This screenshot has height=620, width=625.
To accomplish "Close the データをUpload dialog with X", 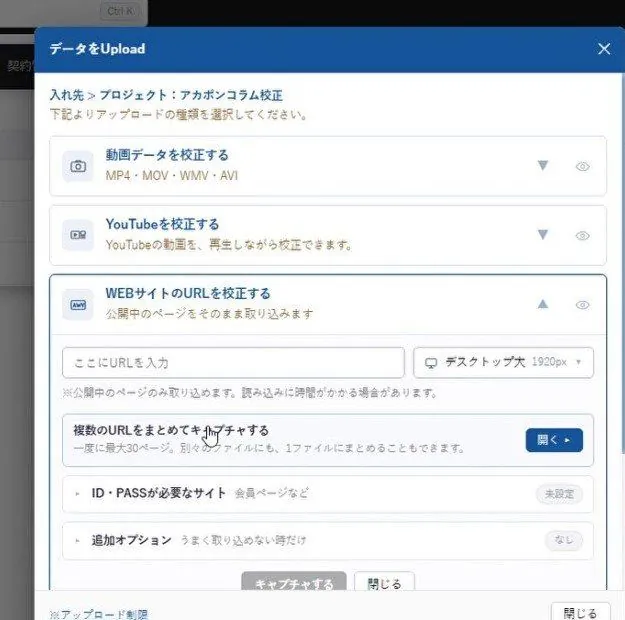I will click(604, 49).
